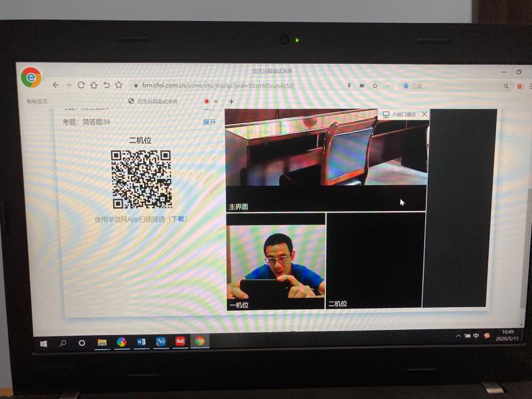Open Microsoft Word from the taskbar
The image size is (532, 399).
[x=141, y=341]
